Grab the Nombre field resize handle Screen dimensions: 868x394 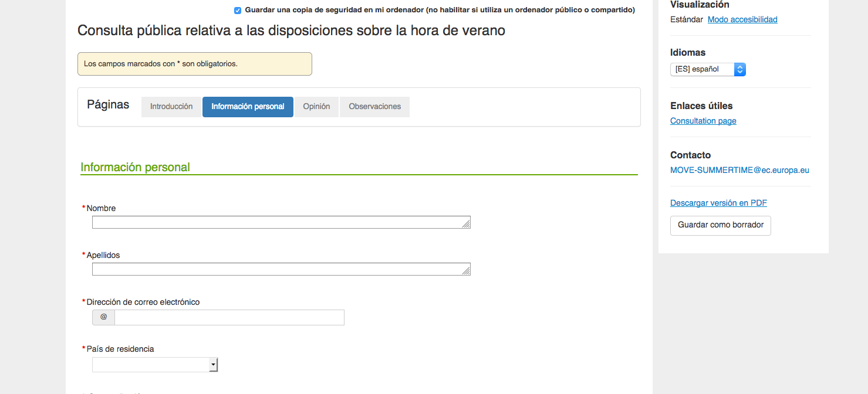click(x=466, y=224)
